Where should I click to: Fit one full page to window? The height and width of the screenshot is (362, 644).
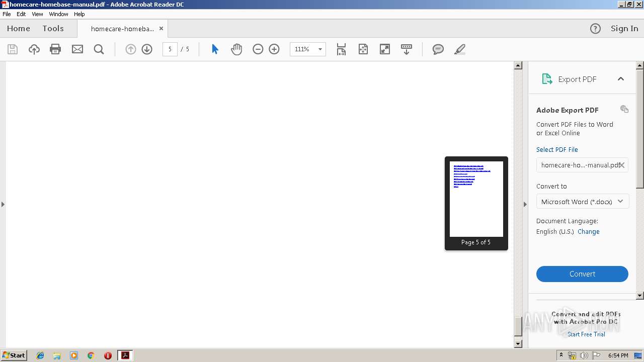pos(363,49)
